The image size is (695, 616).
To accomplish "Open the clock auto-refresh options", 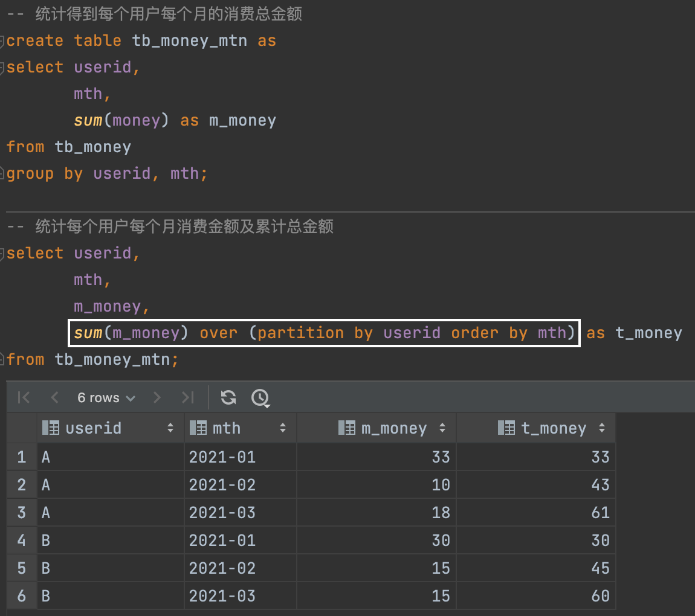I will tap(260, 397).
